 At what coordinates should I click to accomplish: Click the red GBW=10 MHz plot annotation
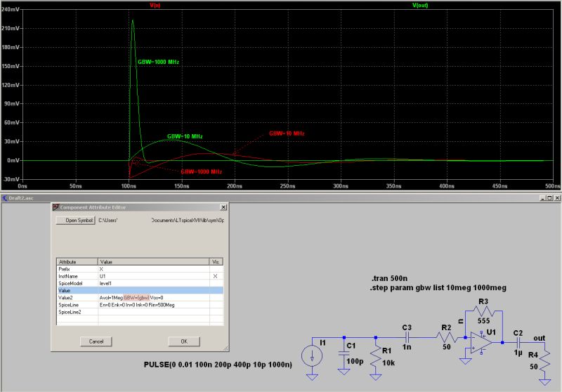click(x=287, y=133)
